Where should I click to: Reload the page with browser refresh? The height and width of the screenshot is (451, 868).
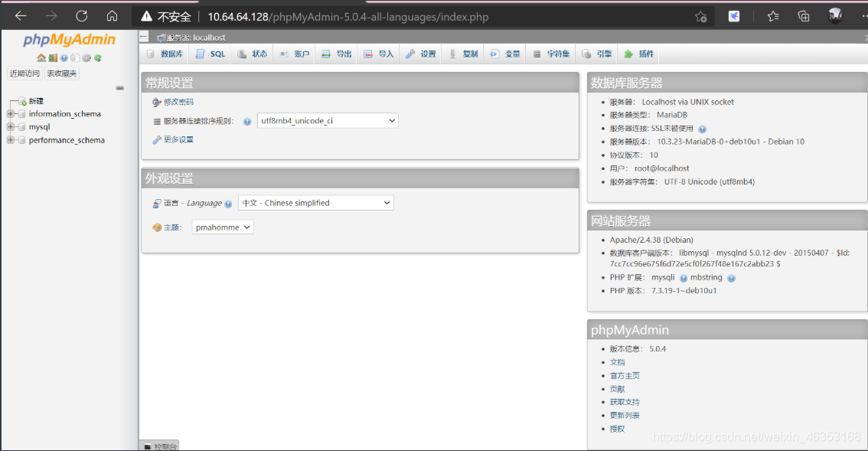[x=82, y=16]
